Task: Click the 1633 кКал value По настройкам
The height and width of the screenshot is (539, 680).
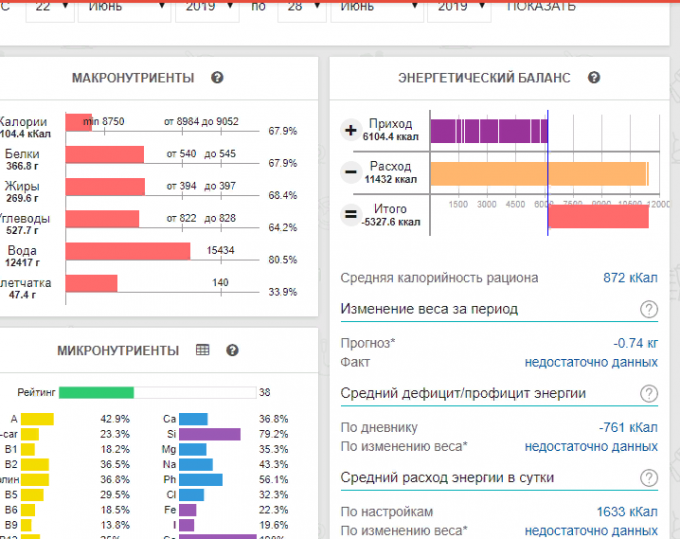Action: (x=627, y=511)
